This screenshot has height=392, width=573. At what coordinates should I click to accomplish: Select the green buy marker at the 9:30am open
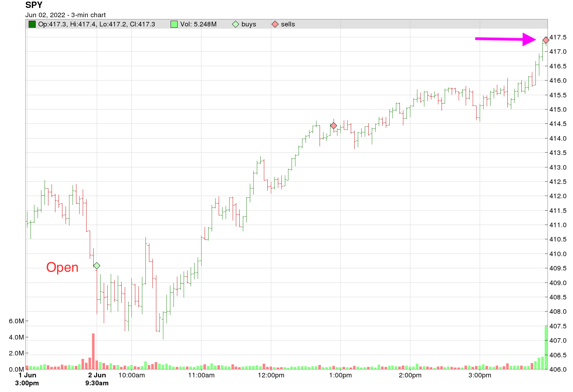click(97, 266)
